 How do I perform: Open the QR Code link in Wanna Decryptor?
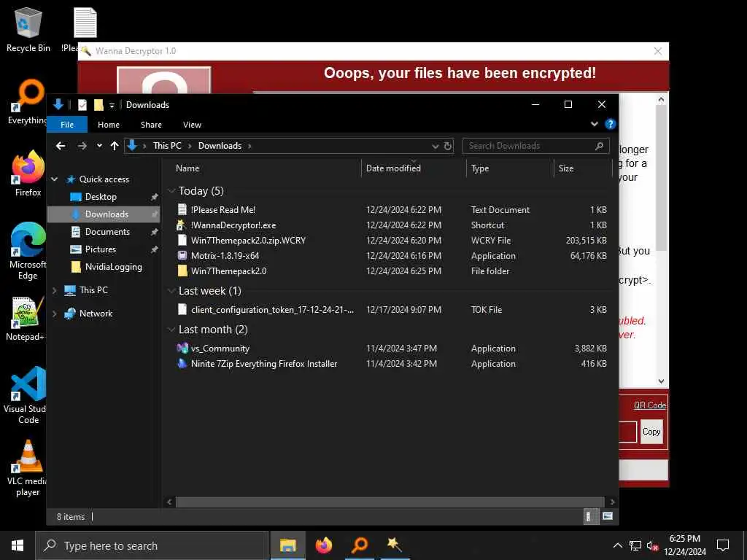tap(650, 405)
